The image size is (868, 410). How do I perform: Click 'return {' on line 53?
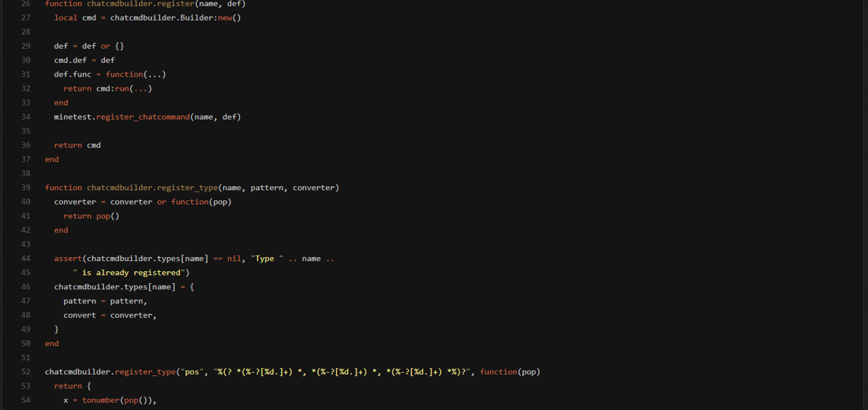click(x=73, y=386)
